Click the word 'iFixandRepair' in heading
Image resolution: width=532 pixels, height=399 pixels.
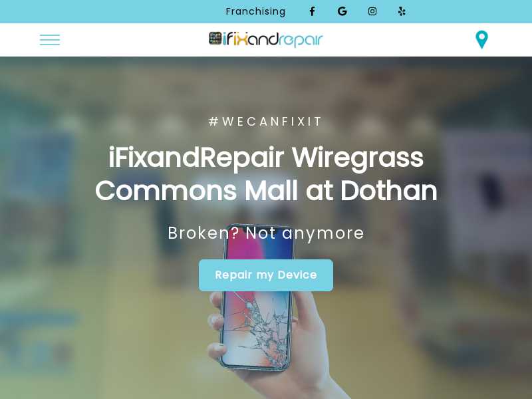coord(196,158)
